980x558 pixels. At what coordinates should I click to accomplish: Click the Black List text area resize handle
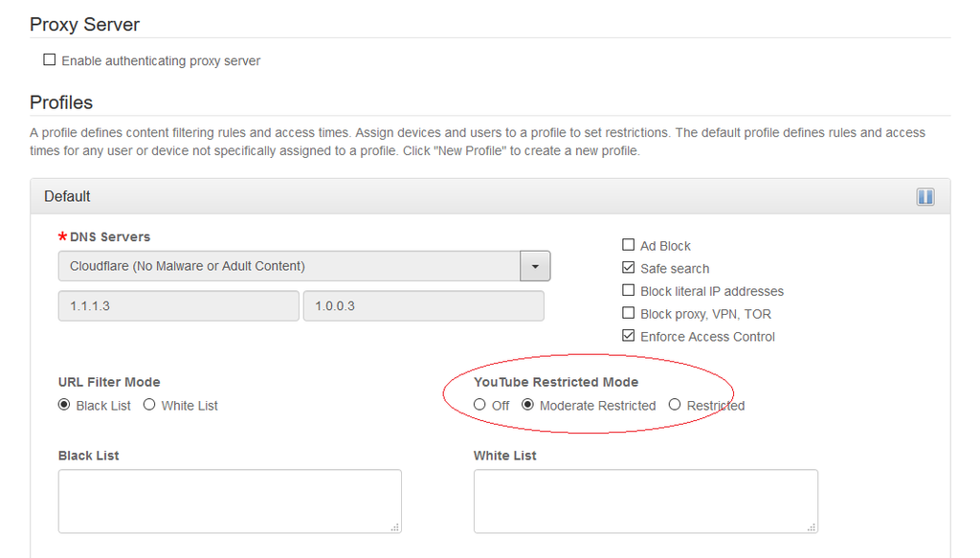pos(396,527)
